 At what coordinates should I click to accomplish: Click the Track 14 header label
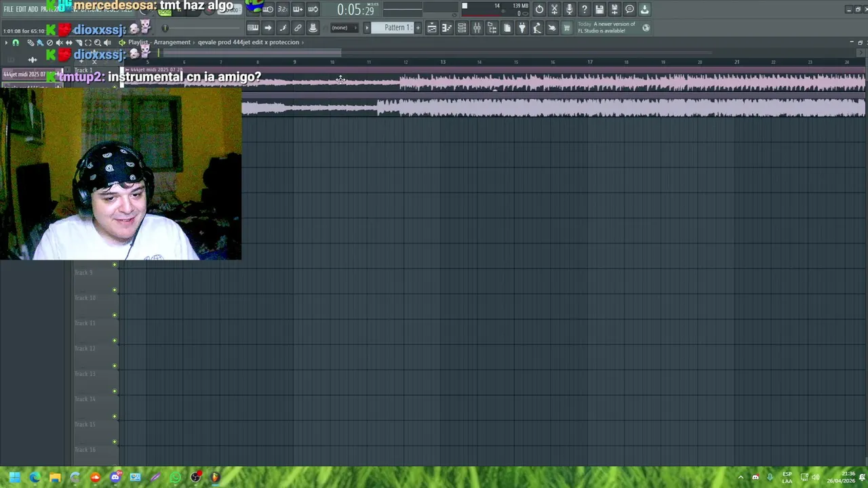(85, 399)
